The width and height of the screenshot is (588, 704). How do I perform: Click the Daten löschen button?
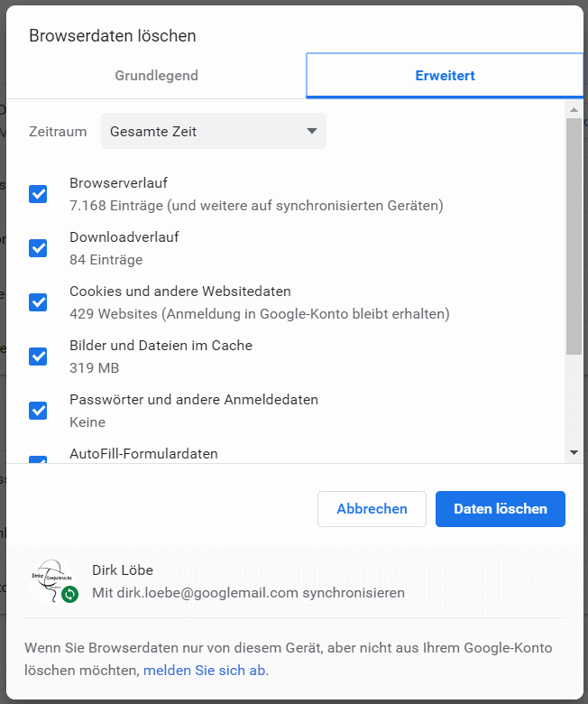click(x=501, y=509)
